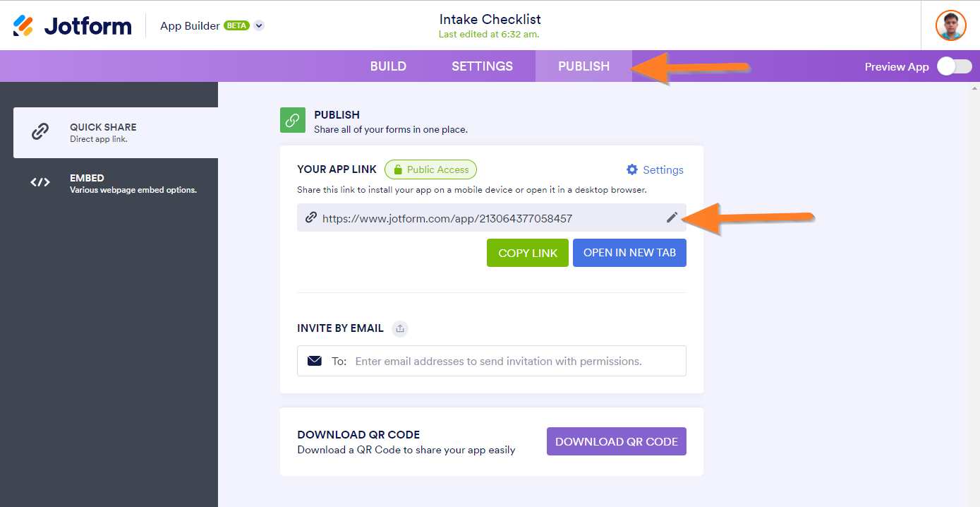Click the Embed code icon

pyautogui.click(x=40, y=183)
